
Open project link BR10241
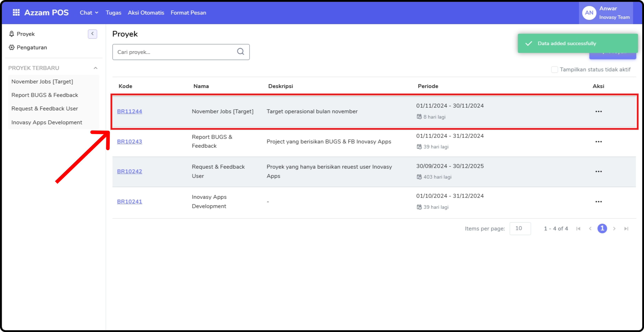coord(129,202)
